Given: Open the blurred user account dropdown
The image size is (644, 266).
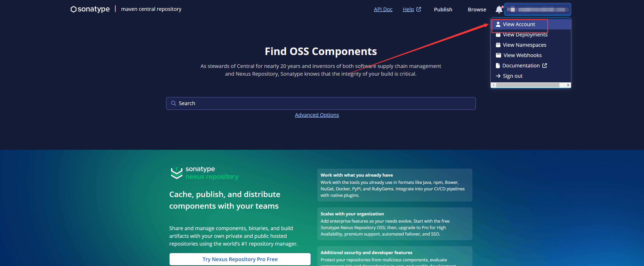Looking at the screenshot, I should (538, 10).
